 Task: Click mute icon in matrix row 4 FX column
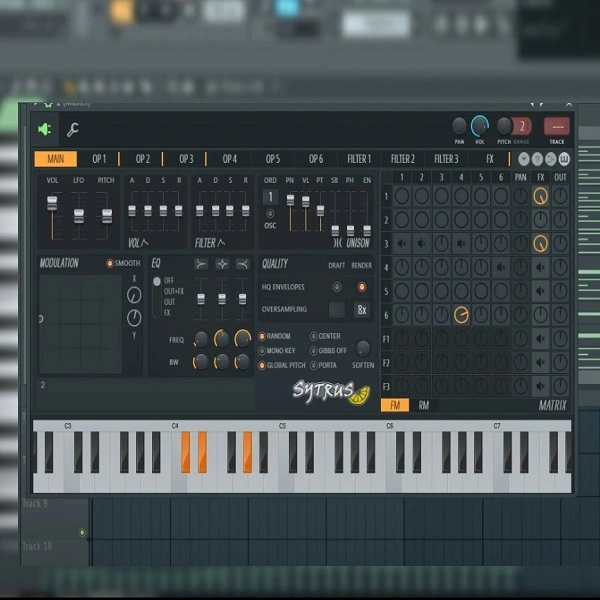click(x=541, y=267)
